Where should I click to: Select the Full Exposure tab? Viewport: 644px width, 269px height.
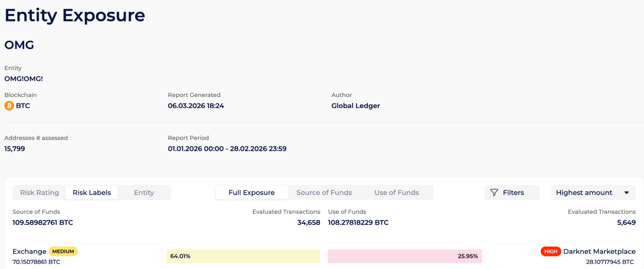click(252, 192)
